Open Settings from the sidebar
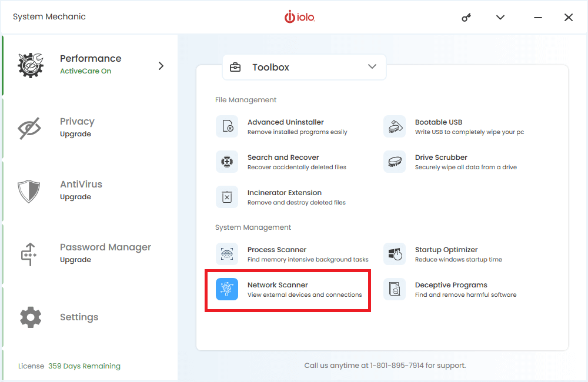Viewport: 588px width, 382px height. click(x=79, y=317)
